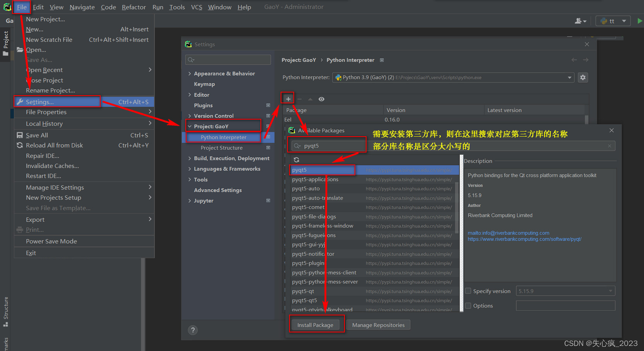Clear the pyqt5 search text
The width and height of the screenshot is (644, 351).
[610, 146]
